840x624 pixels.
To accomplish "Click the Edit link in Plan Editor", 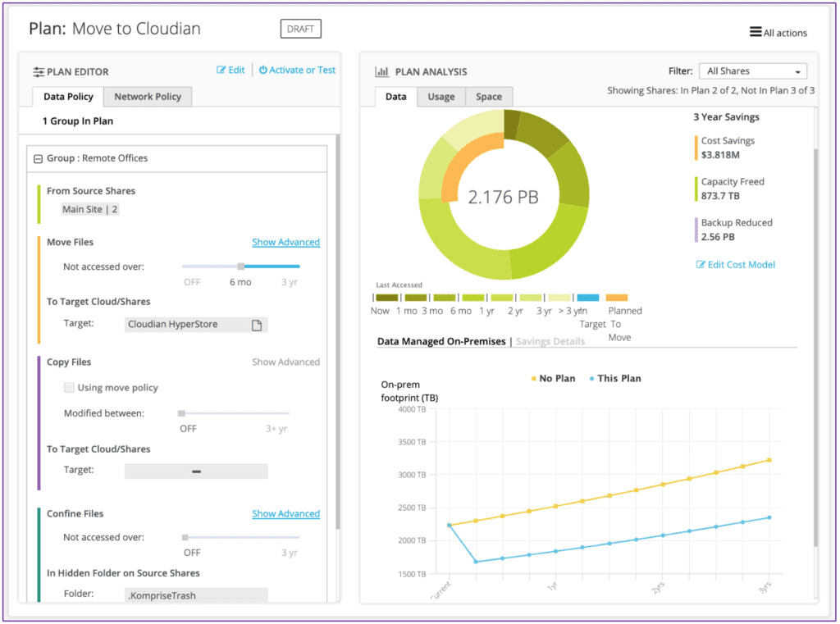I will click(x=236, y=71).
